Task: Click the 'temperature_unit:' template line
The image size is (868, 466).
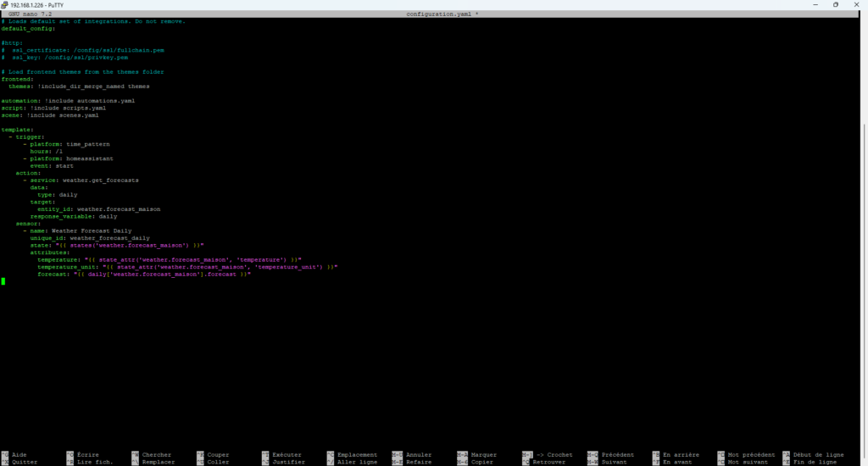Action: pyautogui.click(x=187, y=267)
